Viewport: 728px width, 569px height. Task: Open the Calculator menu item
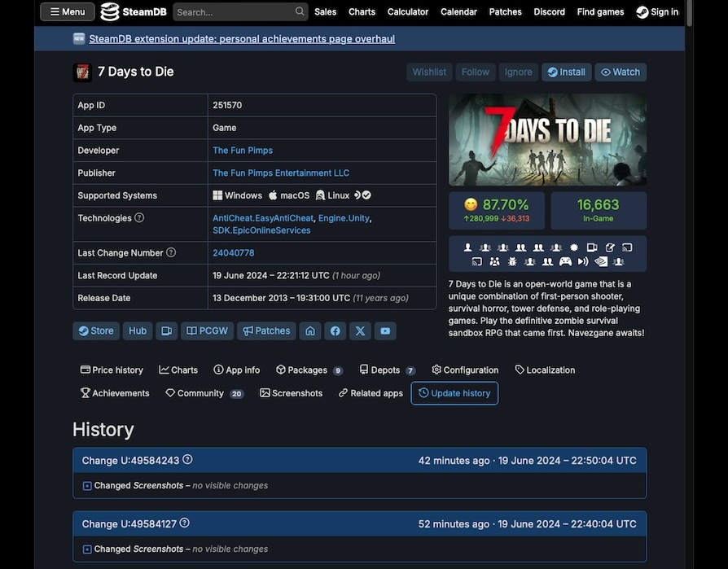coord(407,11)
